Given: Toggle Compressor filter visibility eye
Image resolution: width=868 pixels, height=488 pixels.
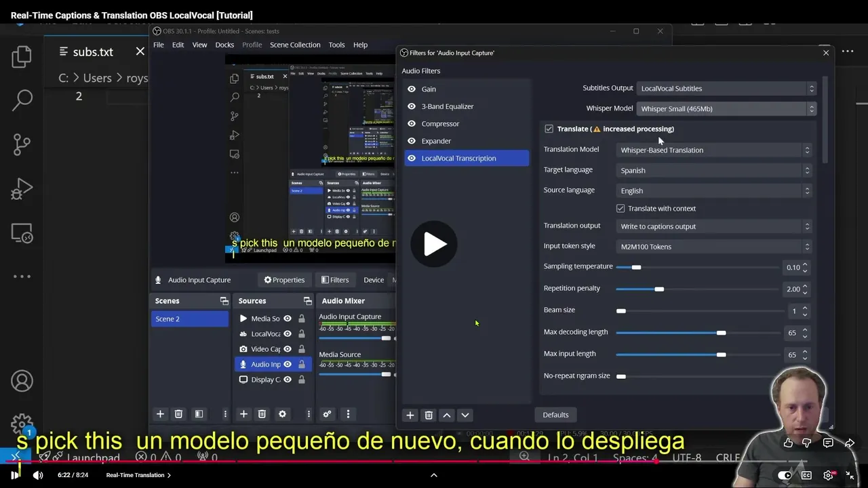Looking at the screenshot, I should pyautogui.click(x=411, y=123).
